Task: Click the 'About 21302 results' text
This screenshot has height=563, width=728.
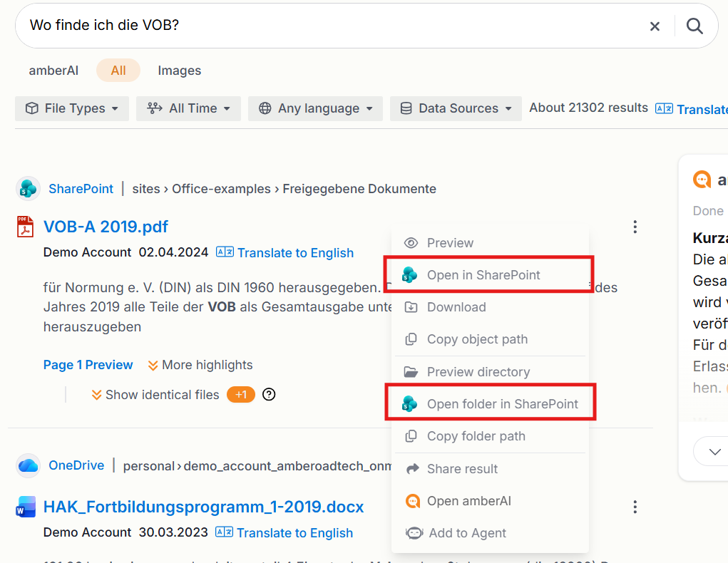Action: point(589,108)
